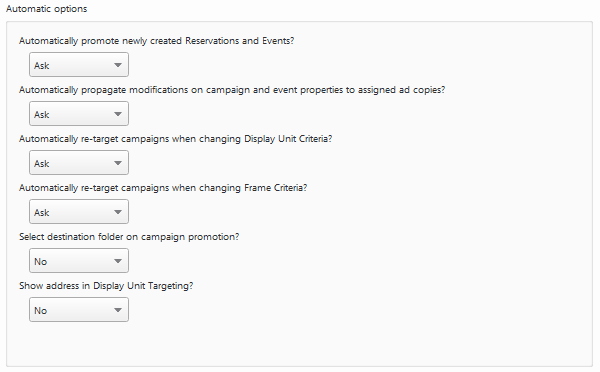This screenshot has width=600, height=372.
Task: Click the 'Show address in Display Unit Targeting' label
Action: tap(106, 286)
